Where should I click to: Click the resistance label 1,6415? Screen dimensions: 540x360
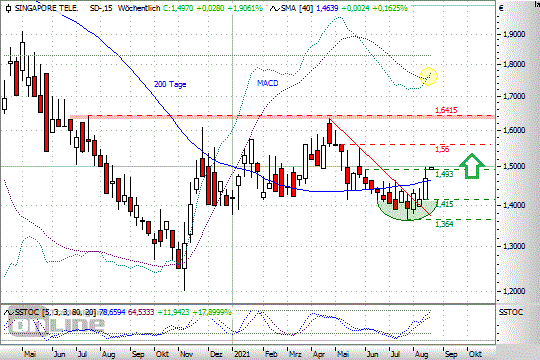pyautogui.click(x=446, y=110)
